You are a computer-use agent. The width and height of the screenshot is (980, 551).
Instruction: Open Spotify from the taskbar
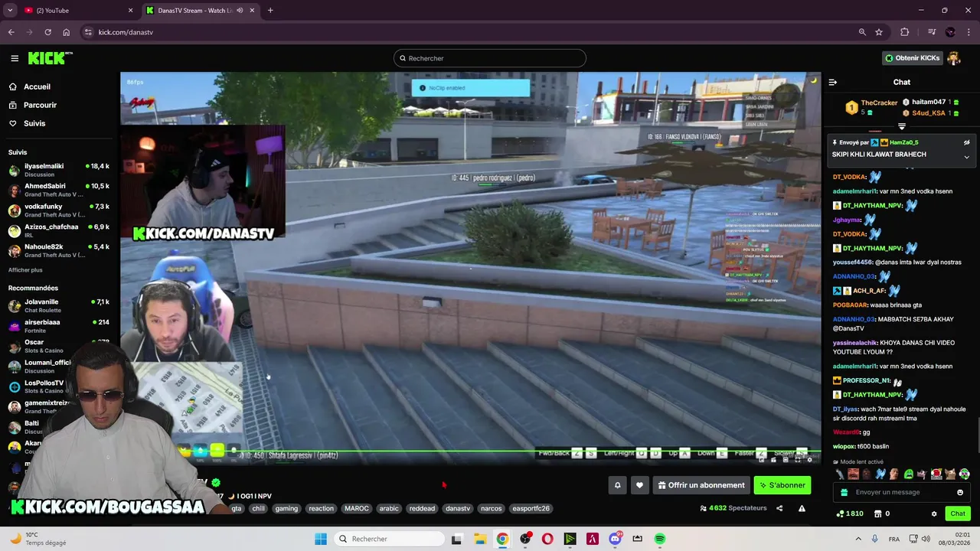coord(660,539)
